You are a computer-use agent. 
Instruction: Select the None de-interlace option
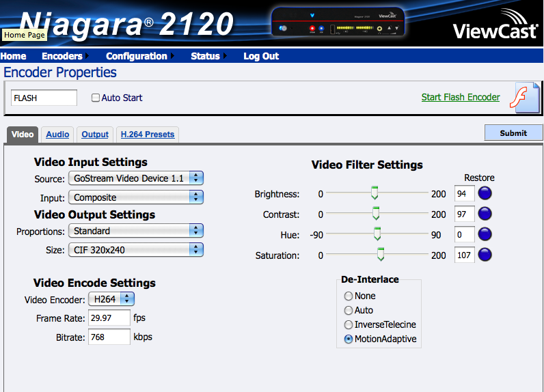(349, 296)
